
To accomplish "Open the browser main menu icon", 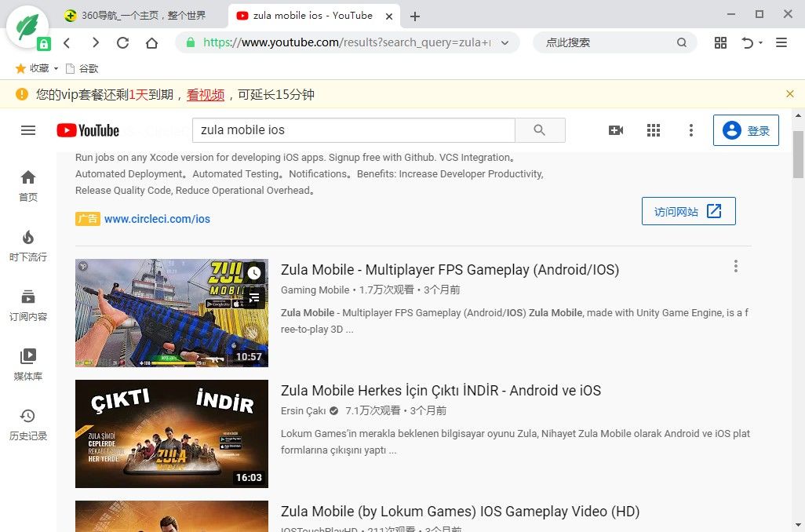I will (x=781, y=42).
